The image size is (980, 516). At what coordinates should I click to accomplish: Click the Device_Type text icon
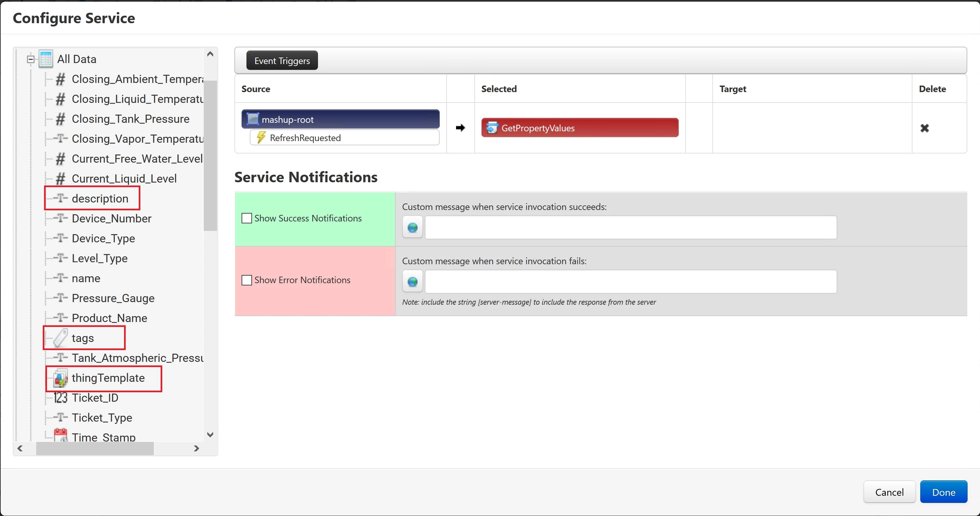pyautogui.click(x=60, y=238)
